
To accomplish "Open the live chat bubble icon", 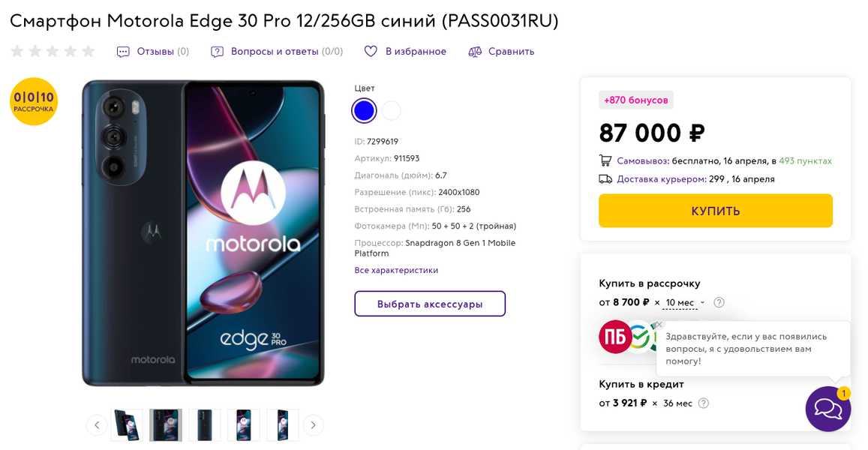I will [x=827, y=409].
